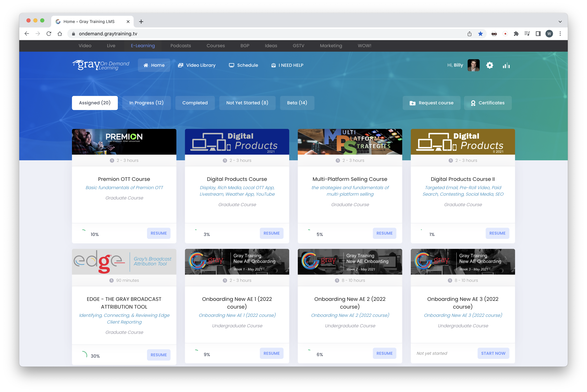Open the WOW! top menu item
The width and height of the screenshot is (587, 392).
pyautogui.click(x=364, y=46)
